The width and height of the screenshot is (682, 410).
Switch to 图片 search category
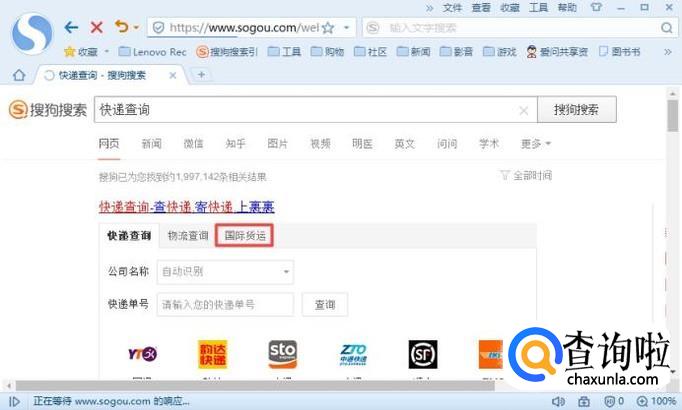[x=277, y=143]
